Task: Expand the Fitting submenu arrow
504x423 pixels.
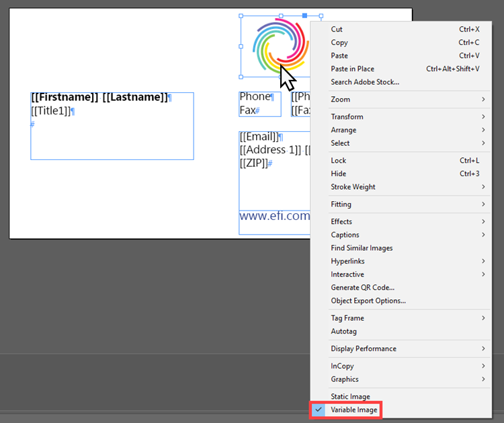Action: tap(482, 204)
